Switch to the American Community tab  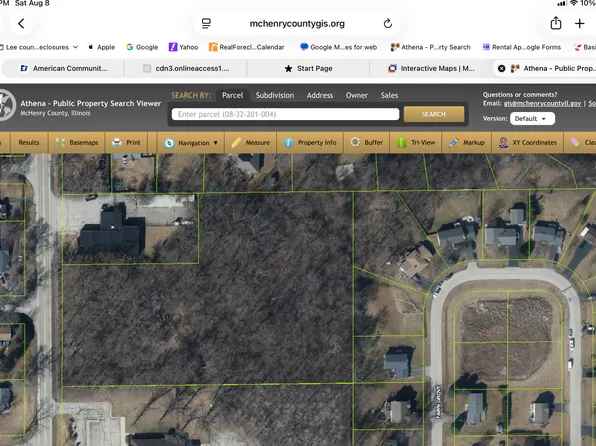[63, 68]
